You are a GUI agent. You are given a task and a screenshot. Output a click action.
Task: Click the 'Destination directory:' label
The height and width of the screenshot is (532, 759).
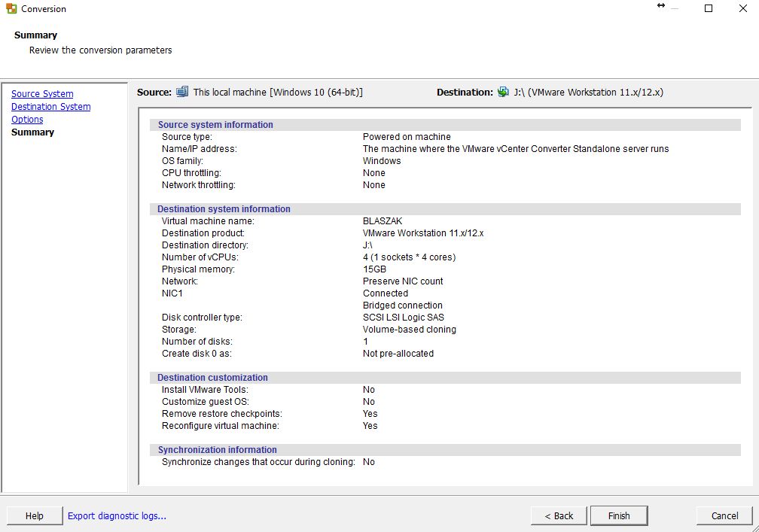pyautogui.click(x=205, y=245)
